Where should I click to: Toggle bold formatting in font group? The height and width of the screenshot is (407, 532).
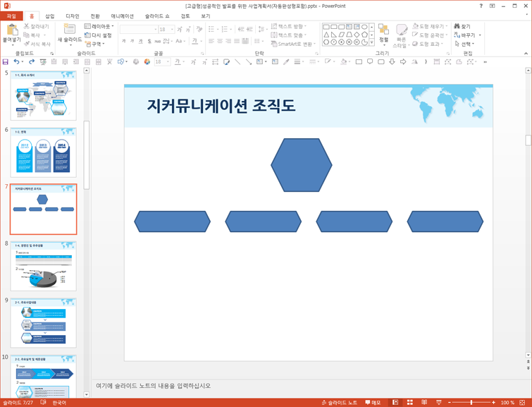click(x=123, y=41)
